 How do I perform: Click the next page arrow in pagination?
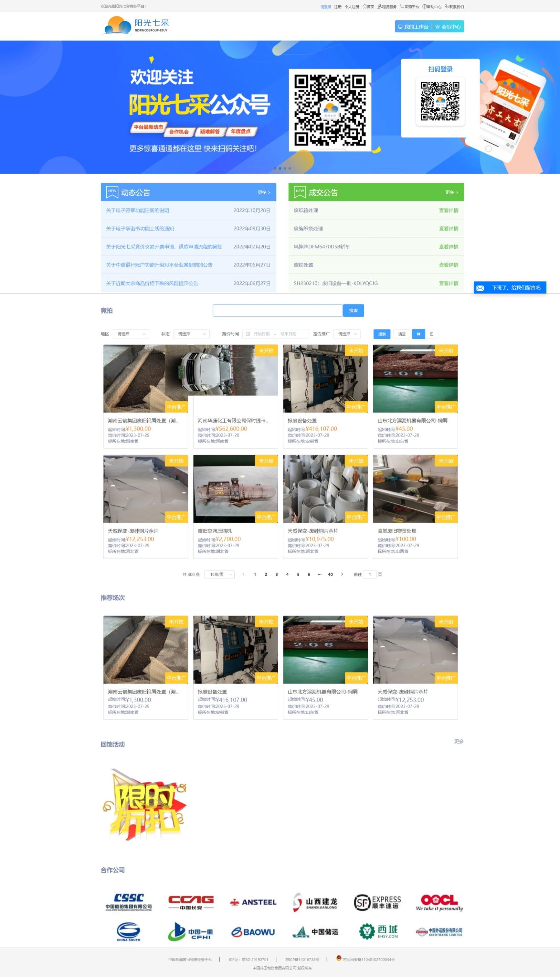[342, 574]
